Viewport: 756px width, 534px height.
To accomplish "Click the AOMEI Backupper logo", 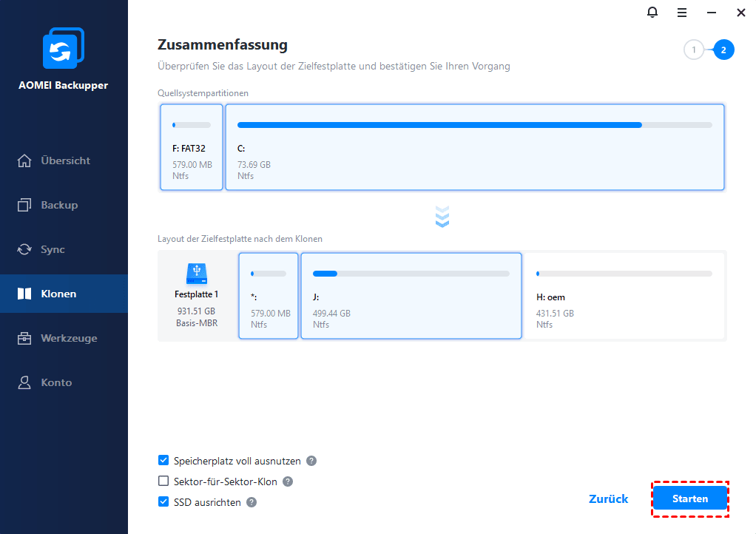I will (64, 48).
